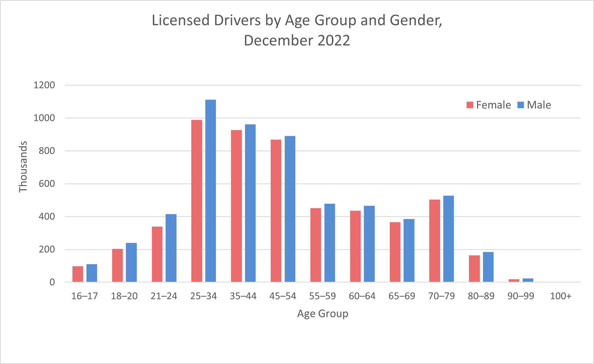The image size is (594, 364).
Task: Click the '16–17' age group label
Action: (85, 296)
